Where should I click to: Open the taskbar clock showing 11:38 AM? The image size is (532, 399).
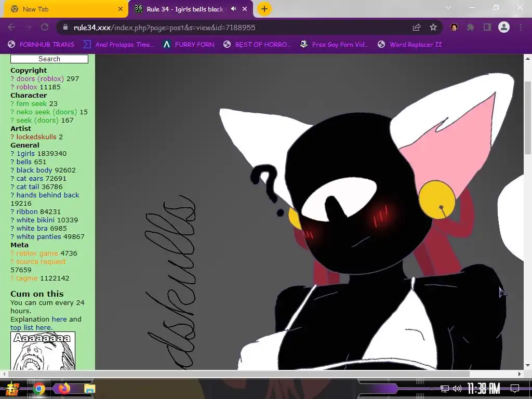click(484, 389)
